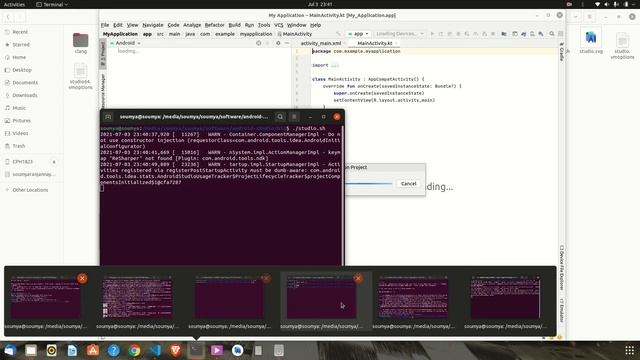Viewport: 640px width, 360px height.
Task: Open Brave browser from the dock
Action: tap(176, 350)
